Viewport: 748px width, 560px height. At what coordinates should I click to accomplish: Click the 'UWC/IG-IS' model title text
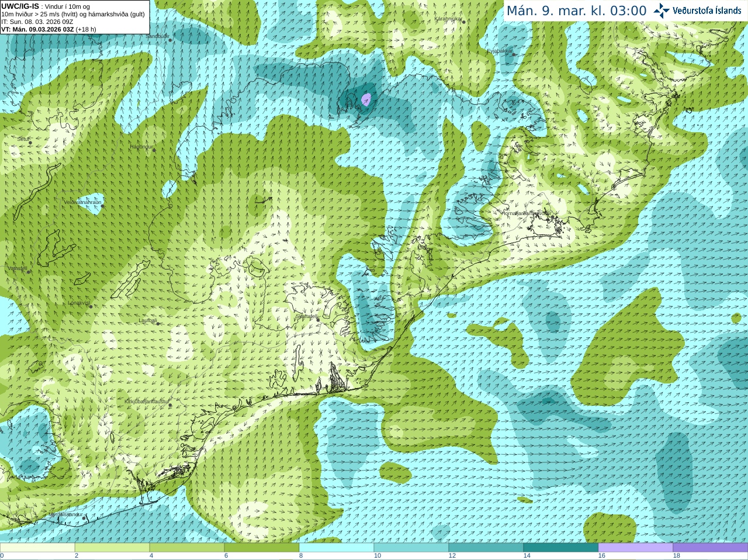point(20,6)
